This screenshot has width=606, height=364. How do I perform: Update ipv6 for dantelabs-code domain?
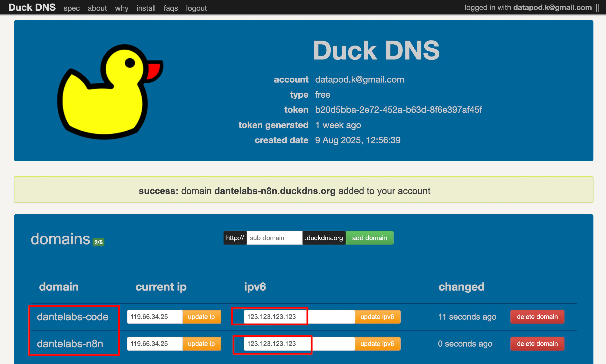377,317
